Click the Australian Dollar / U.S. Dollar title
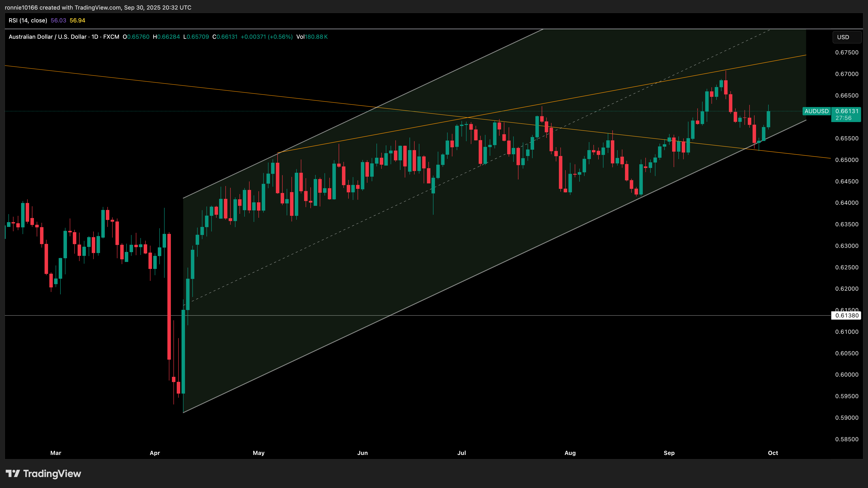Image resolution: width=868 pixels, height=488 pixels. (x=47, y=37)
